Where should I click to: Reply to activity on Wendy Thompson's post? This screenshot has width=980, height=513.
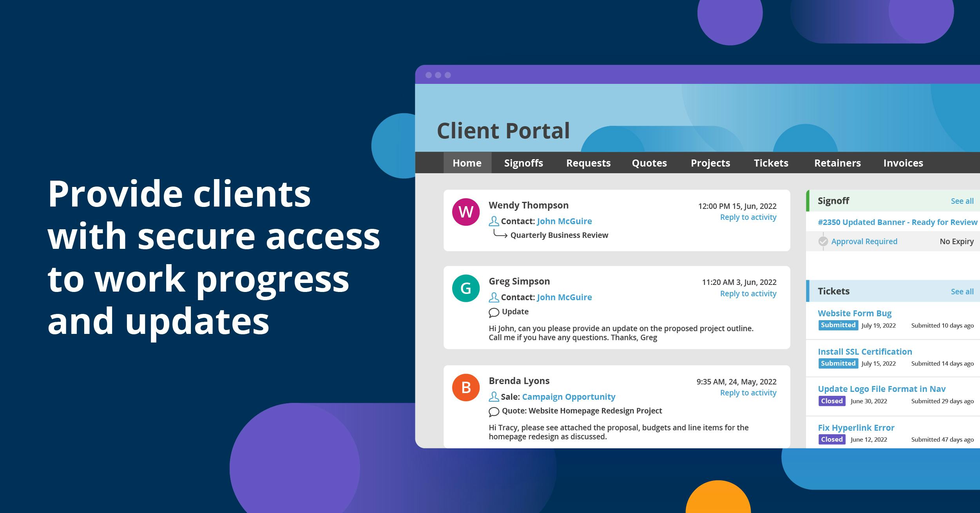pos(748,217)
